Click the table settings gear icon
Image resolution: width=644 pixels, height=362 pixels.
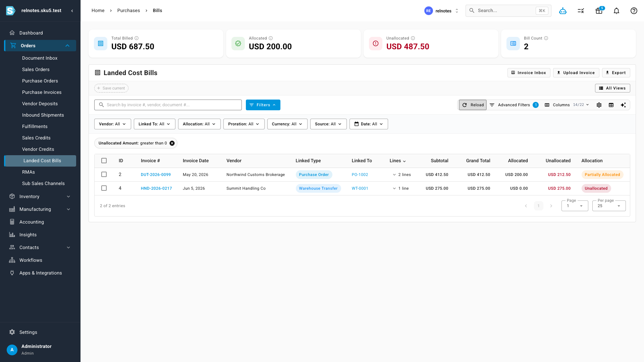pos(599,105)
